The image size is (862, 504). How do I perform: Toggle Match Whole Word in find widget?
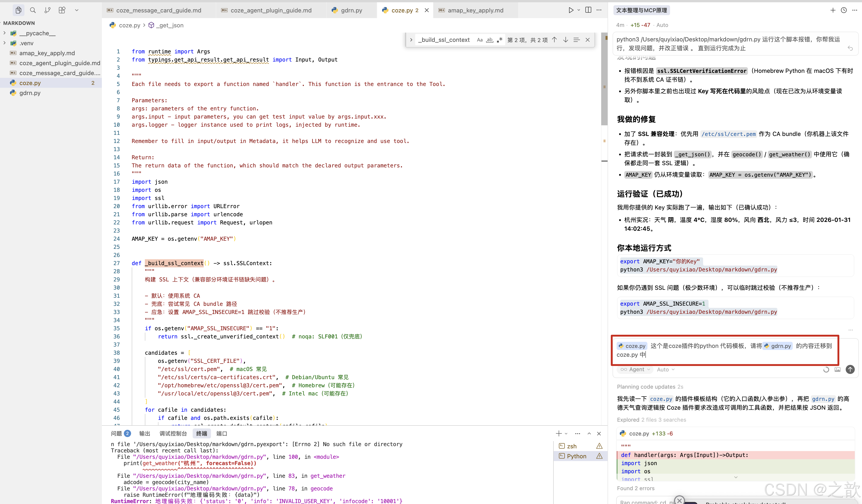pos(490,40)
